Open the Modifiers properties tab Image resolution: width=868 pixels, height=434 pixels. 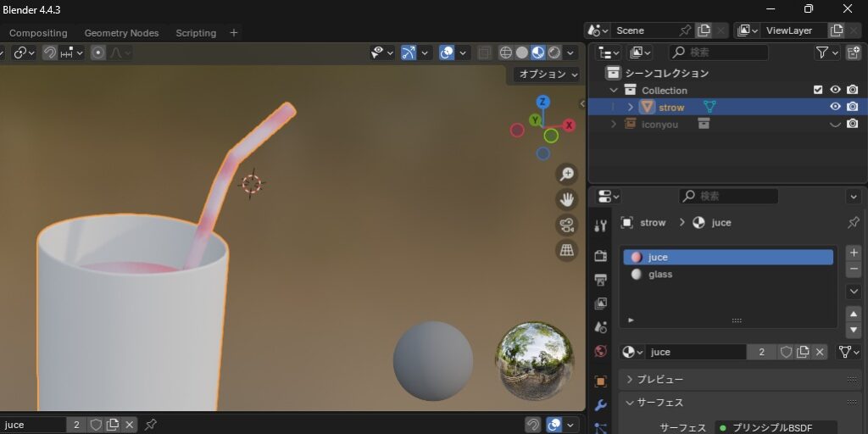tap(601, 405)
